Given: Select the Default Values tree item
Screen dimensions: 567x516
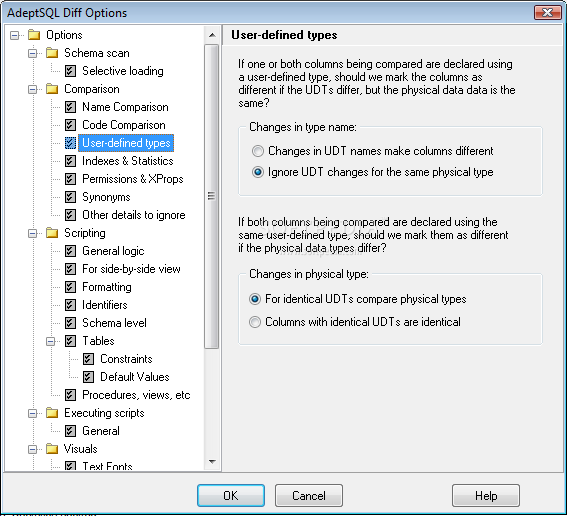Looking at the screenshot, I should click(x=135, y=377).
